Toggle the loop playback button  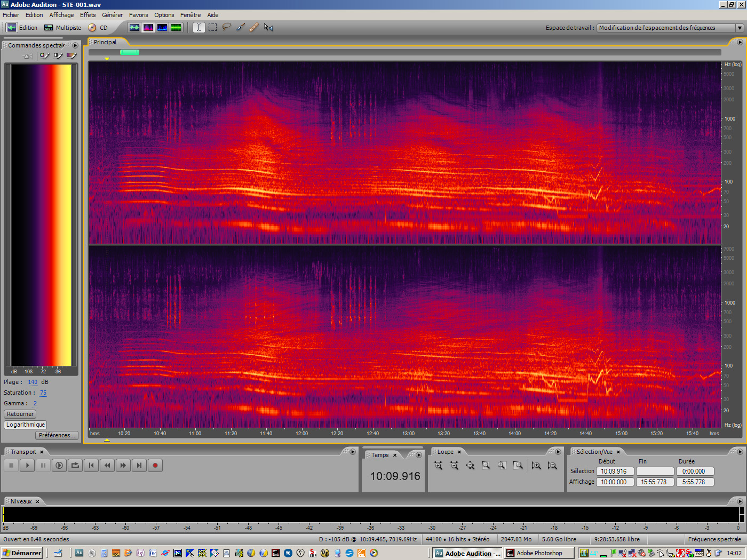[75, 466]
